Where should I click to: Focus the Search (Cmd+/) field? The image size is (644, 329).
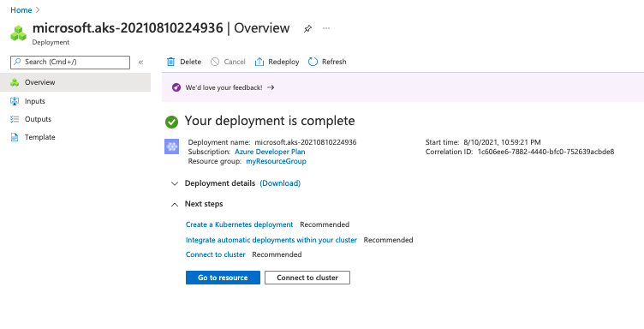pos(70,62)
